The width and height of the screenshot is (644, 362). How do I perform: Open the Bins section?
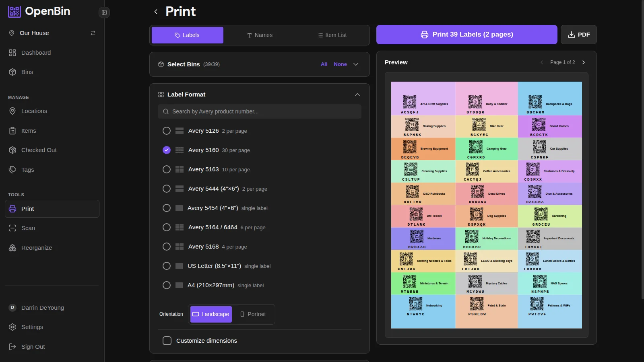[27, 72]
